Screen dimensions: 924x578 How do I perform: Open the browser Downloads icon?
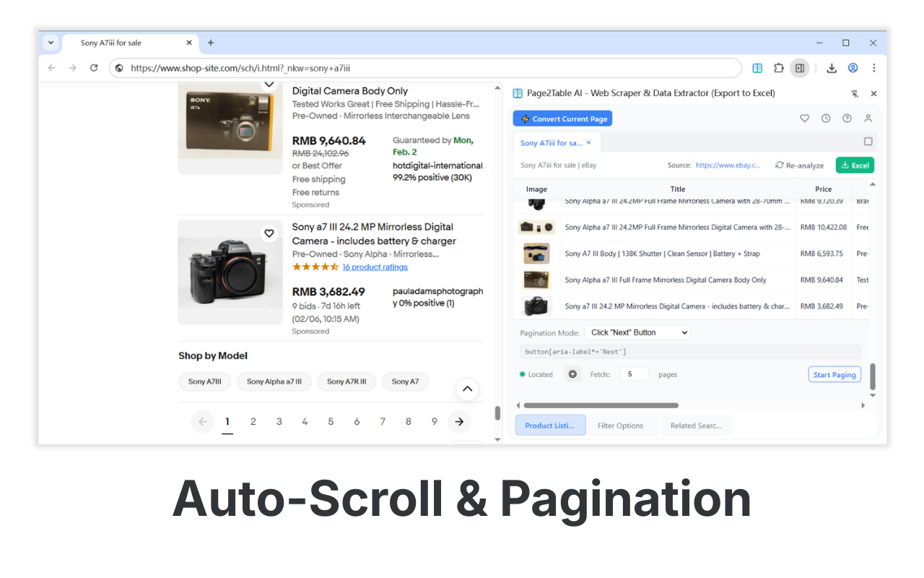pos(832,68)
